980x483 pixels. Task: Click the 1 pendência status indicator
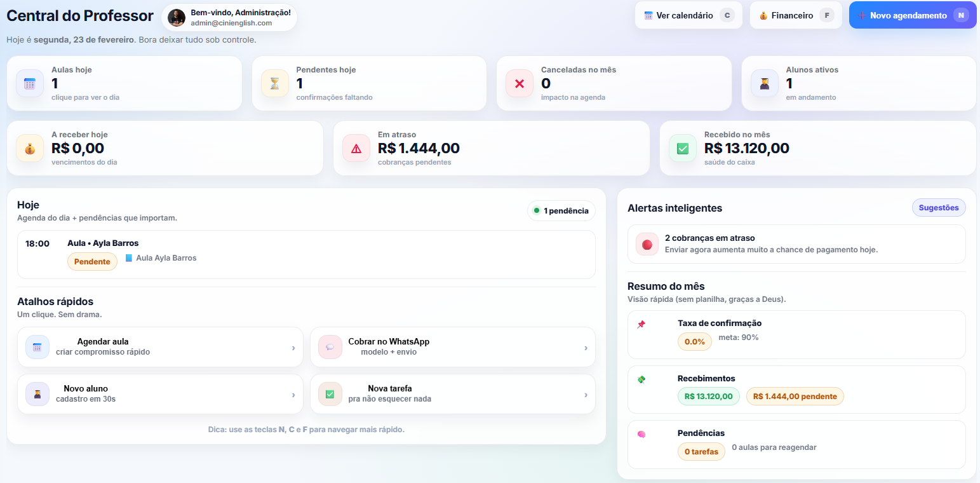(x=561, y=210)
